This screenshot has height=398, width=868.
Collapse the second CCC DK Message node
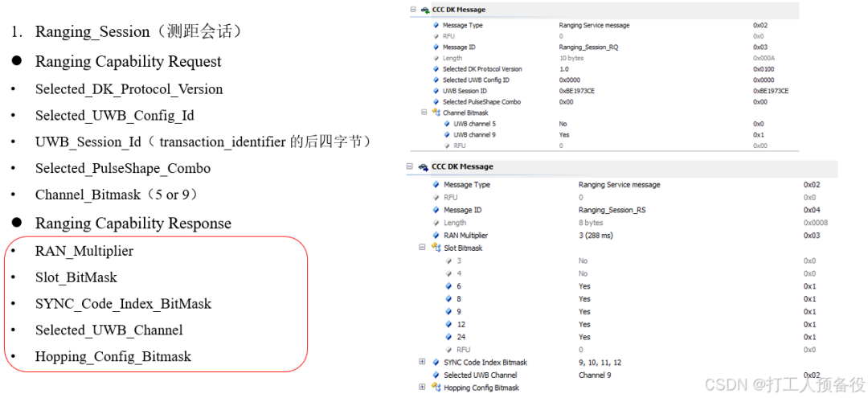tap(410, 166)
